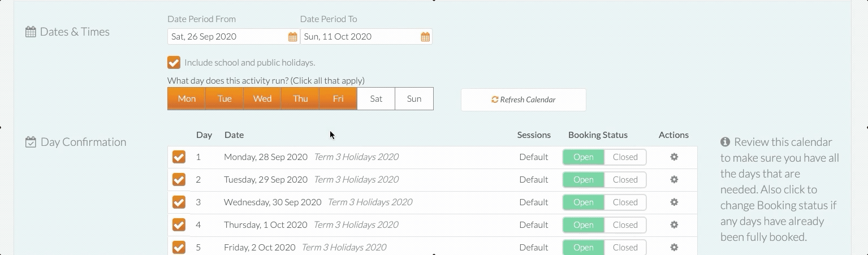Uncheck day 3 Wednesday, 30 Sep checkbox
The height and width of the screenshot is (255, 868).
179,202
